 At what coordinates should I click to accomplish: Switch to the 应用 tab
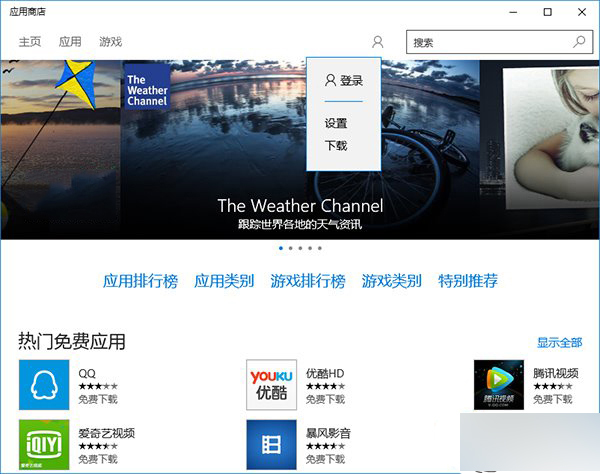70,42
